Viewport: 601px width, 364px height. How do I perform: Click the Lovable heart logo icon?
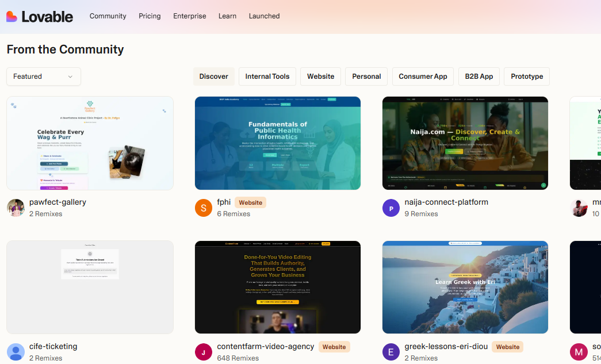[x=12, y=16]
